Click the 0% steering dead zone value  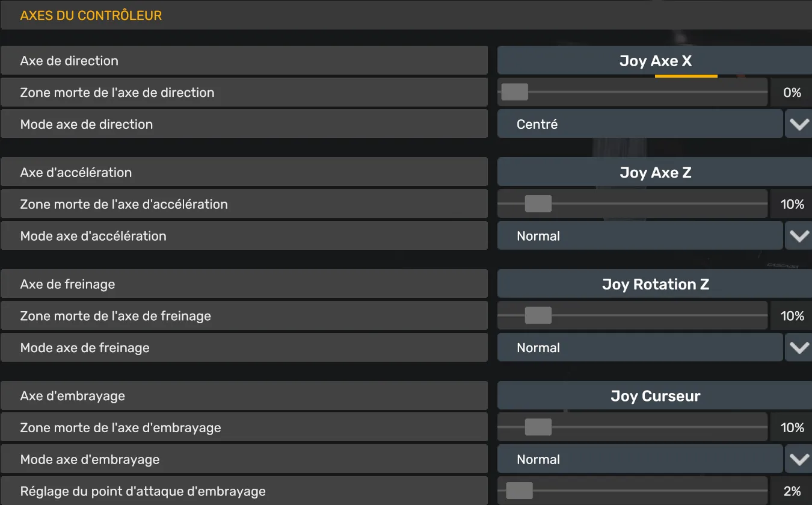click(792, 92)
